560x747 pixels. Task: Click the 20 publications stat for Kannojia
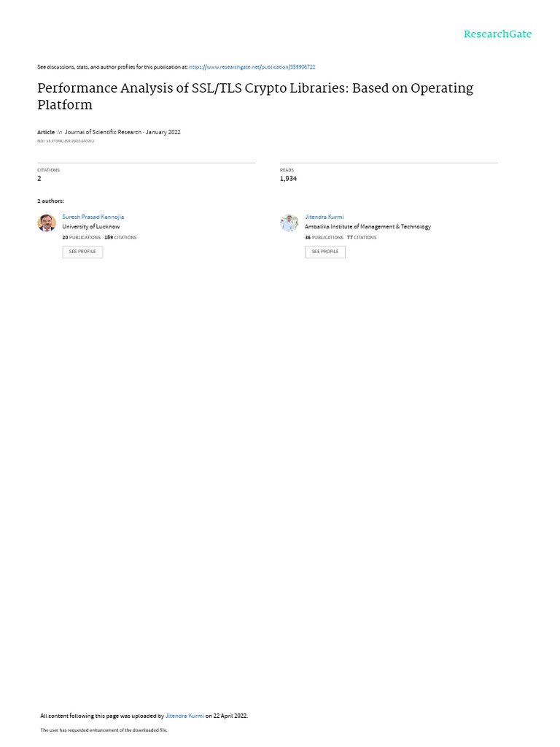click(x=82, y=237)
